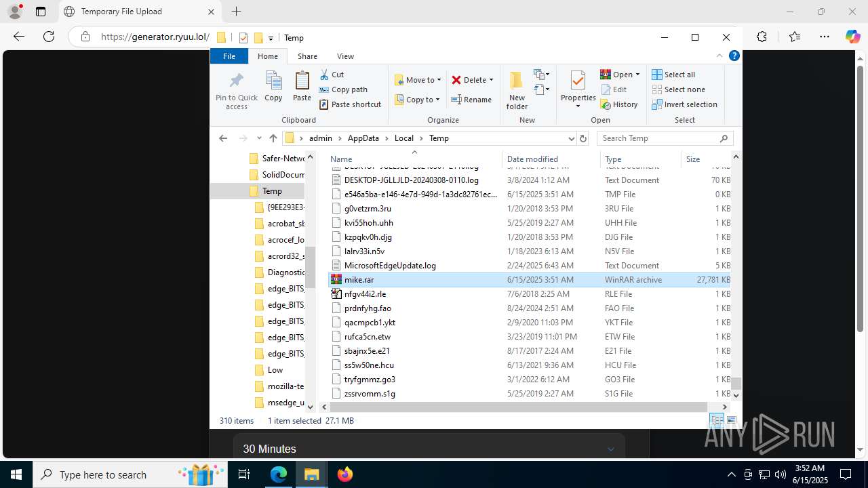
Task: Select zssrvomm.s1g file
Action: point(530,394)
